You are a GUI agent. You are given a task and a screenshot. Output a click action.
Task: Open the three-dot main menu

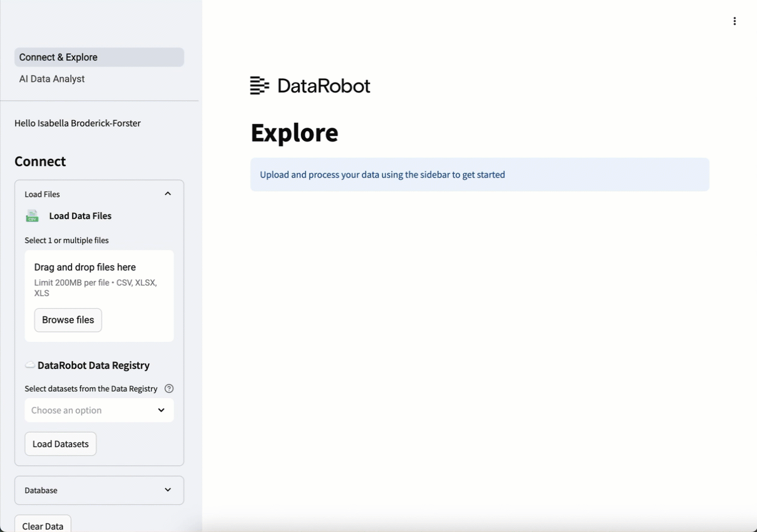click(x=734, y=21)
